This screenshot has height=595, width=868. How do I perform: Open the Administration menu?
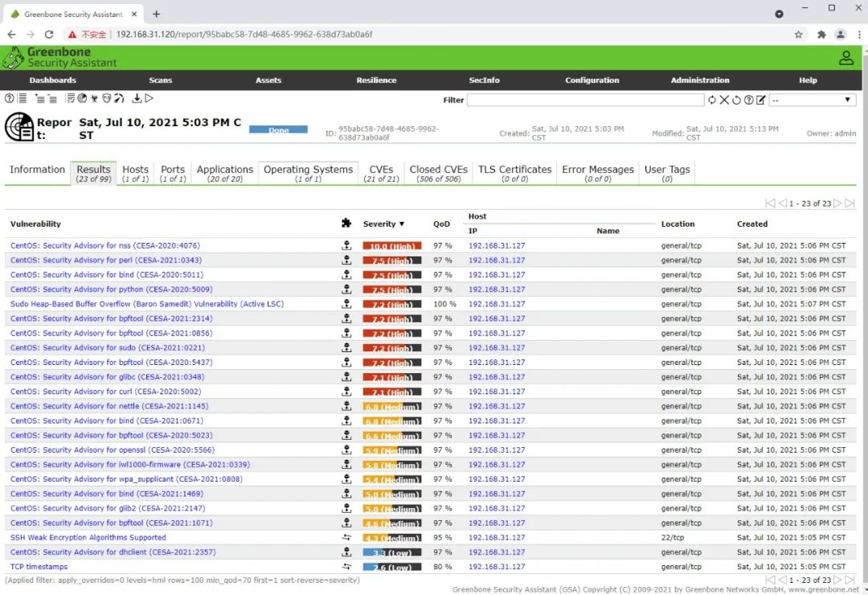click(700, 80)
